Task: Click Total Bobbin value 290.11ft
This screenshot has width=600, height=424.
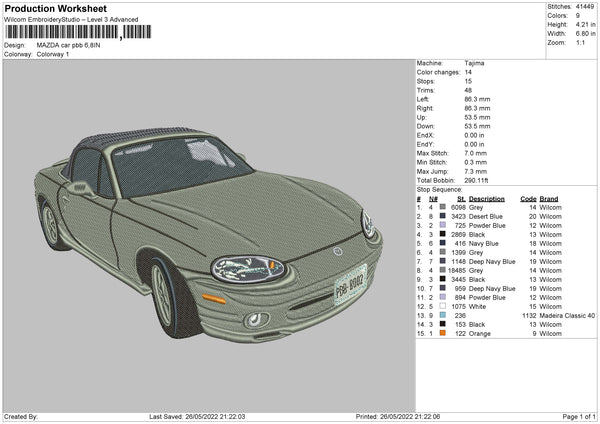Action: 476,180
